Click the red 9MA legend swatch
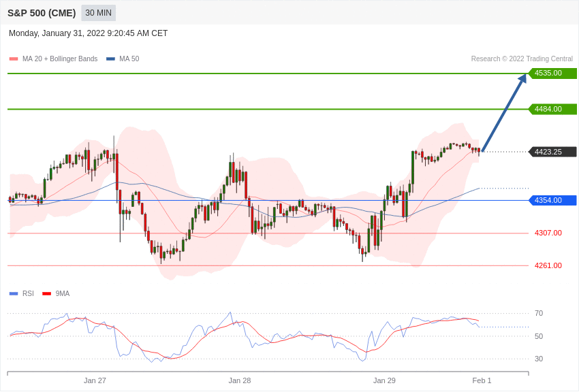579x392 pixels. click(x=46, y=294)
